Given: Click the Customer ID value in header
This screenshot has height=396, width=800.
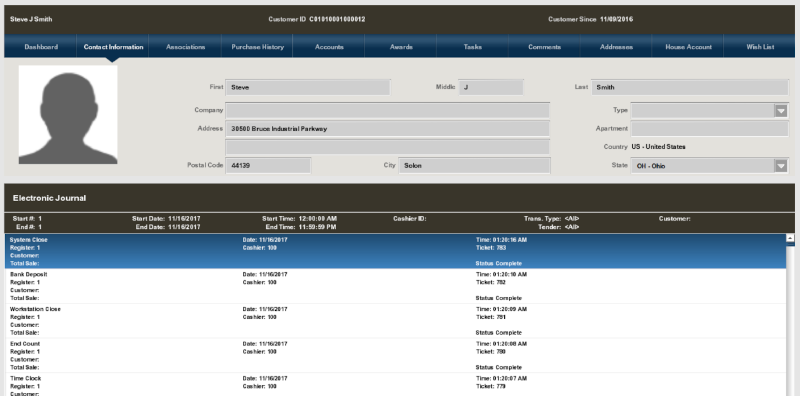Looking at the screenshot, I should click(x=337, y=19).
